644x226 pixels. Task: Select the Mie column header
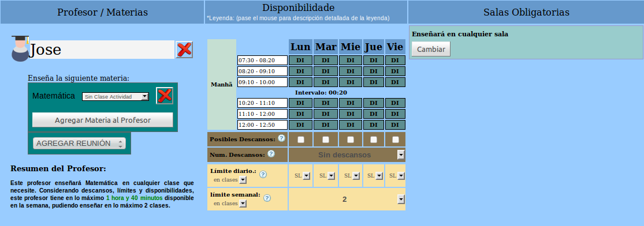pyautogui.click(x=351, y=47)
